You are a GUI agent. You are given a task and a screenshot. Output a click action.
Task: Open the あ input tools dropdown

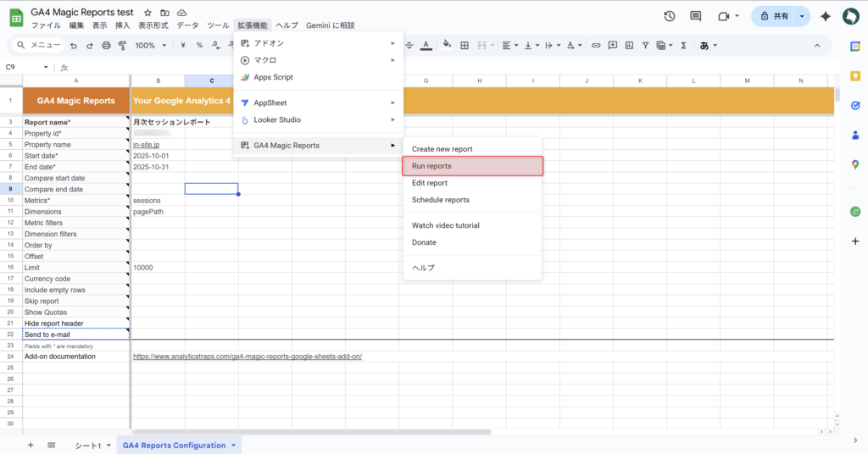pyautogui.click(x=709, y=46)
